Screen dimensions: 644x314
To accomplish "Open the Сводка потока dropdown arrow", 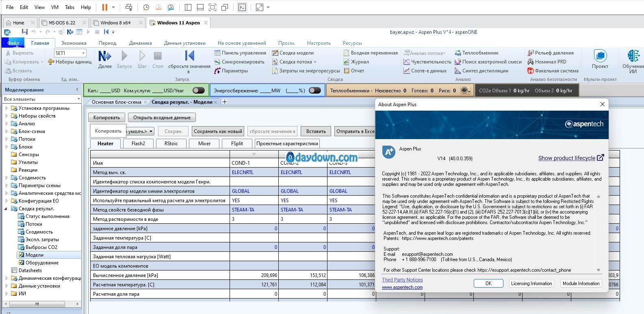I will click(x=315, y=62).
